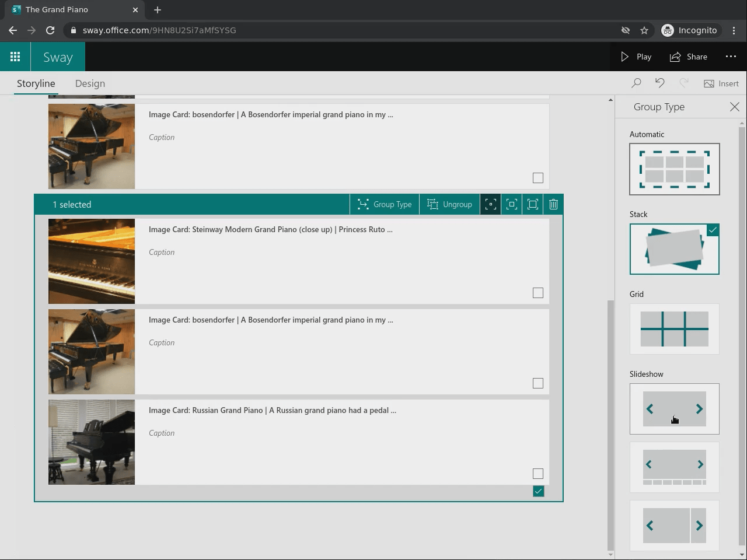Choose the moderate emphasis sizing icon

pyautogui.click(x=512, y=204)
